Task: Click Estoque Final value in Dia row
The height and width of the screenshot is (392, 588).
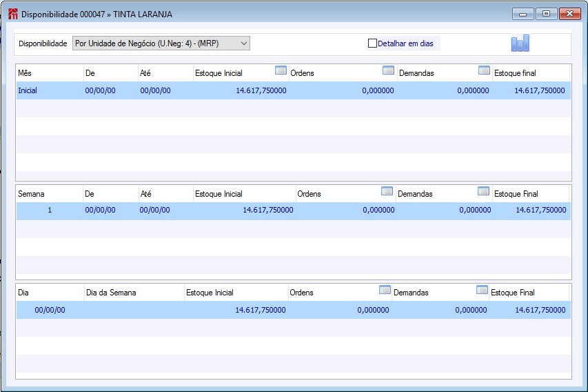Action: click(x=540, y=310)
